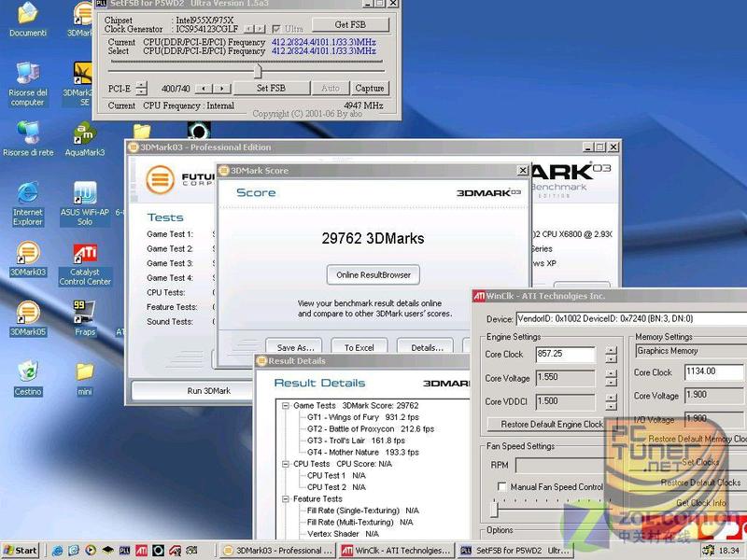Collapse the Feature Tests tree node
This screenshot has width=747, height=560.
coord(286,499)
